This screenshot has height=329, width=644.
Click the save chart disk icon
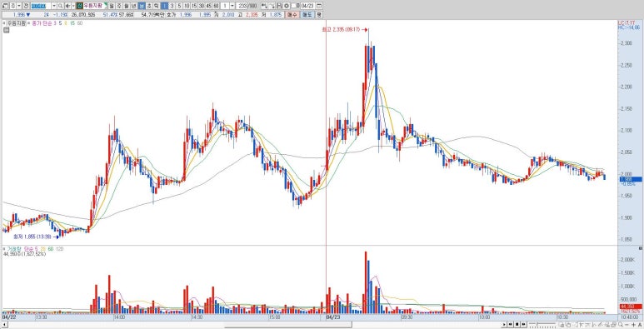(279, 6)
